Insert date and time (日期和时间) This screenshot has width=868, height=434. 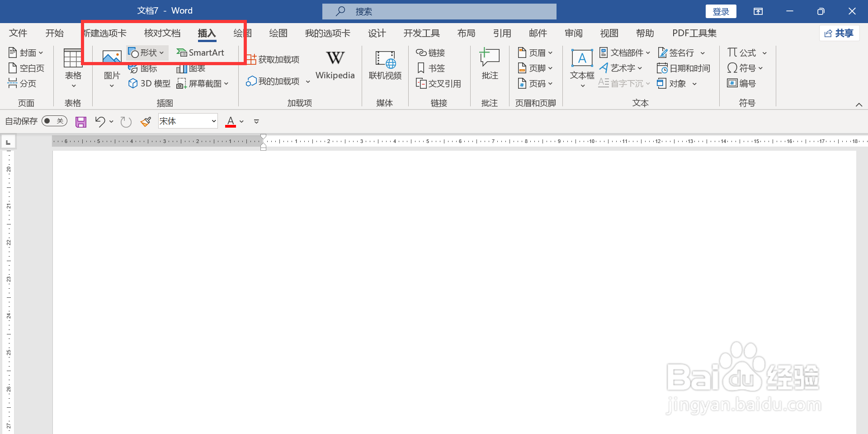point(684,68)
